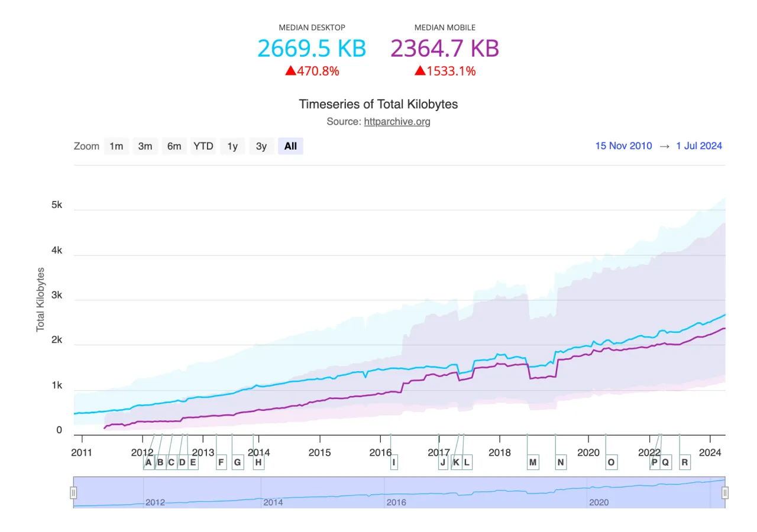The width and height of the screenshot is (757, 532).
Task: Click the 2016 label inside the navigator strip
Action: pyautogui.click(x=396, y=502)
